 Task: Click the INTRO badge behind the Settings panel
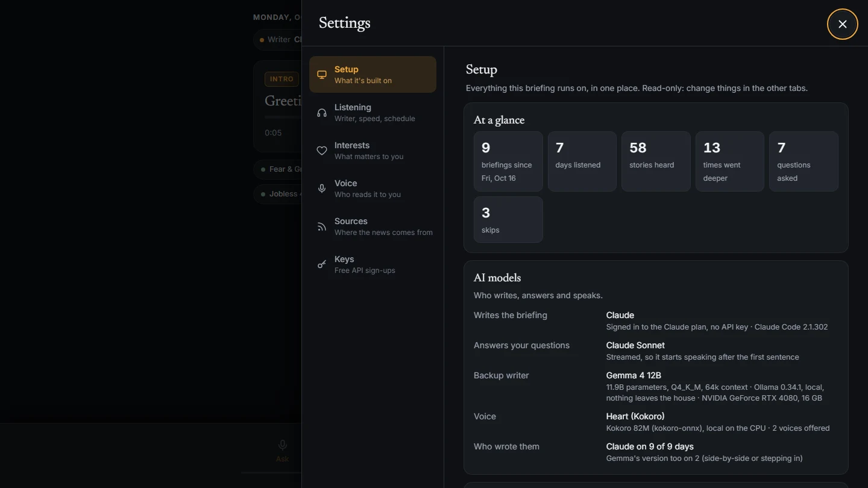pos(281,79)
